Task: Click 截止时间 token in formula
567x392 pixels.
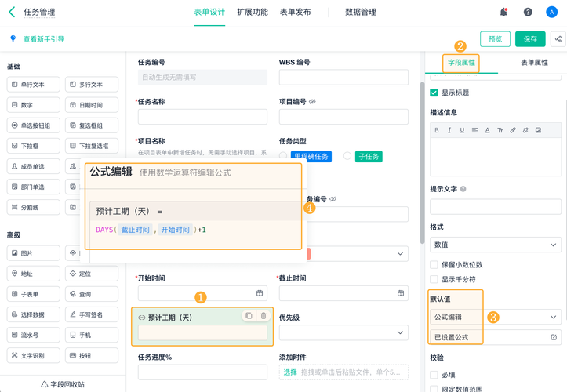Action: click(135, 230)
